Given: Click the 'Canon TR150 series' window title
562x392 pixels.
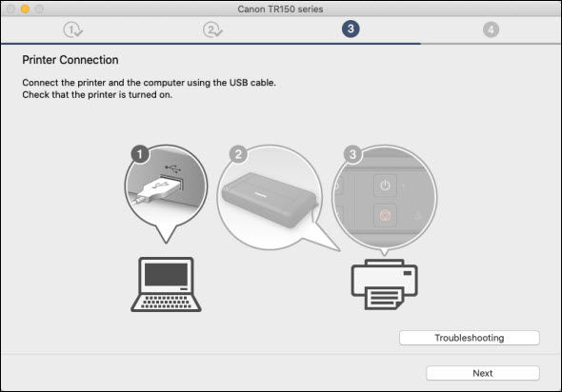Looking at the screenshot, I should (280, 9).
